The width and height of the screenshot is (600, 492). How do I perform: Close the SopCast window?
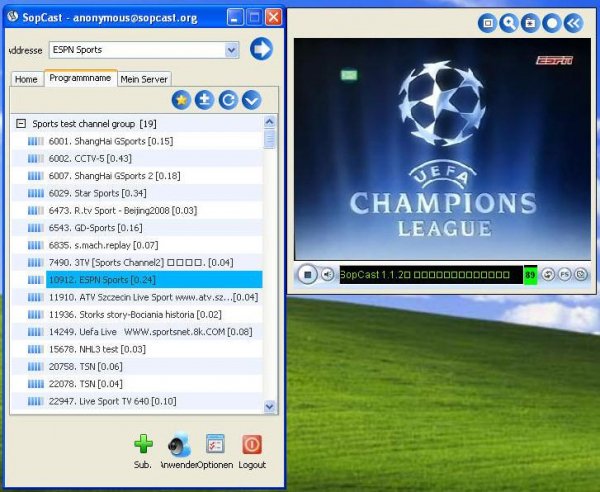pos(273,17)
